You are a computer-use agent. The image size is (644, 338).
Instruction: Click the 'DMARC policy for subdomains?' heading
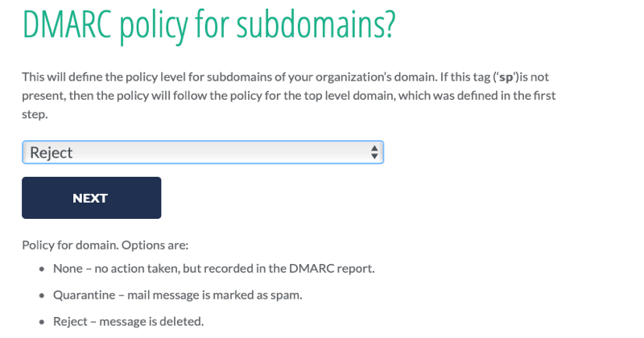(208, 25)
